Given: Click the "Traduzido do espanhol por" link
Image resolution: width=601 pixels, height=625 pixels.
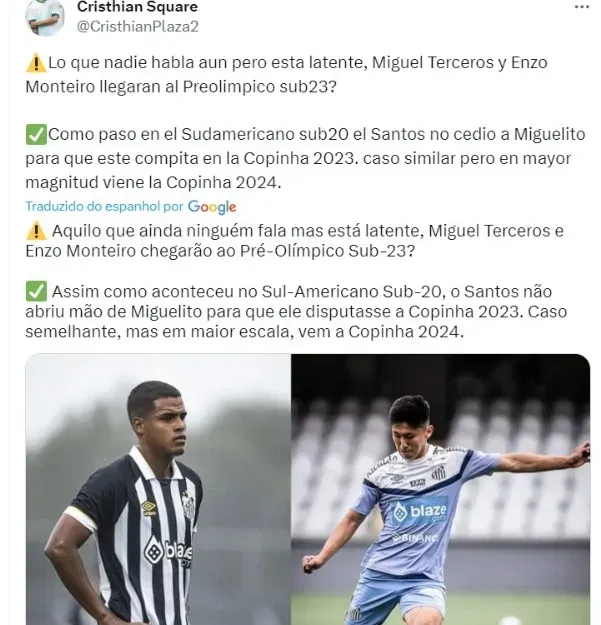Looking at the screenshot, I should [x=104, y=206].
